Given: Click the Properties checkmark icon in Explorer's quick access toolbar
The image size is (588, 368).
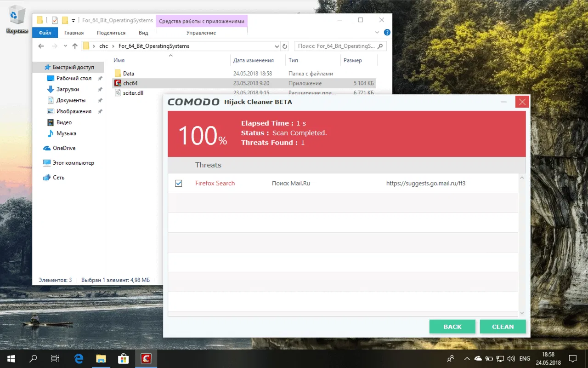Looking at the screenshot, I should click(x=55, y=20).
